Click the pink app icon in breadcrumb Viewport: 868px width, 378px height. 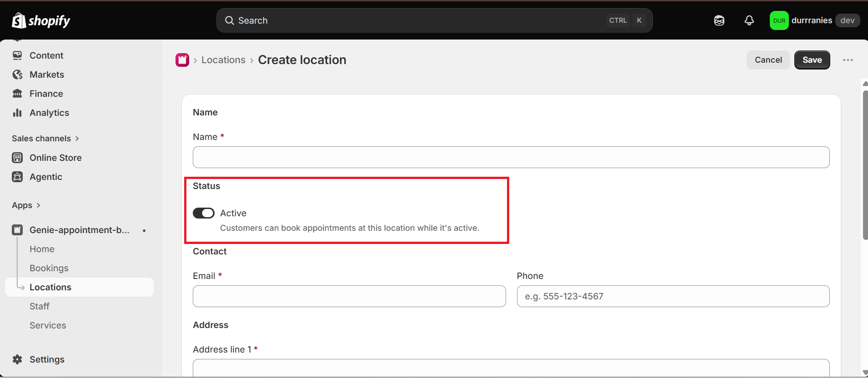[182, 60]
